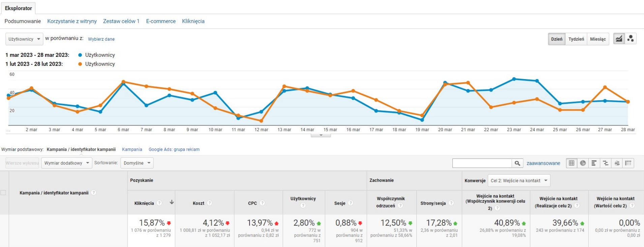Select the comparison view icon
644x247 pixels.
(606, 163)
